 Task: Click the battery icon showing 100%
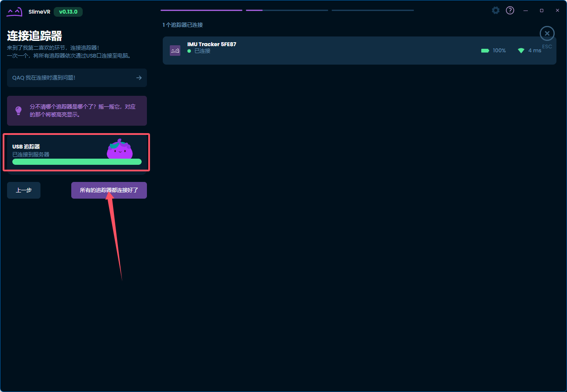coord(485,51)
